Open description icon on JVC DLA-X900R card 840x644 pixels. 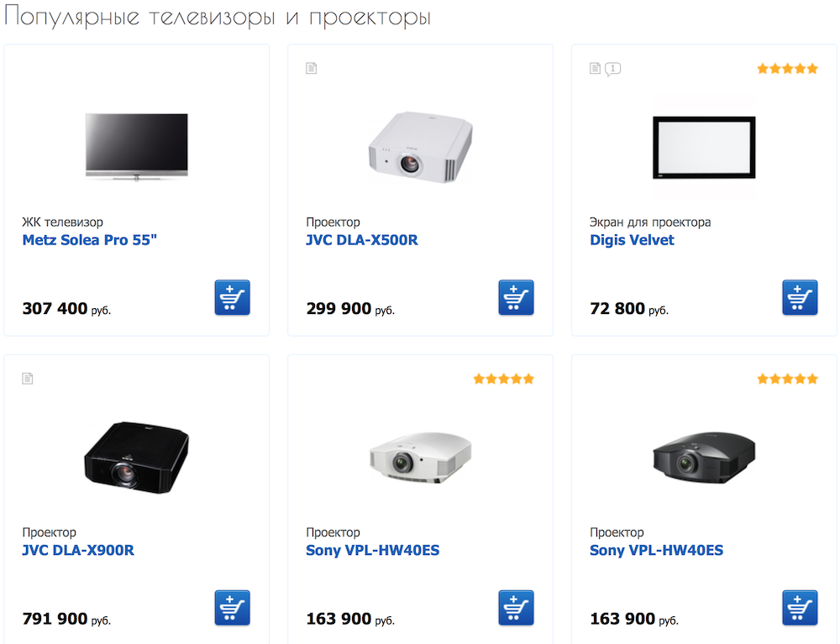coord(28,379)
